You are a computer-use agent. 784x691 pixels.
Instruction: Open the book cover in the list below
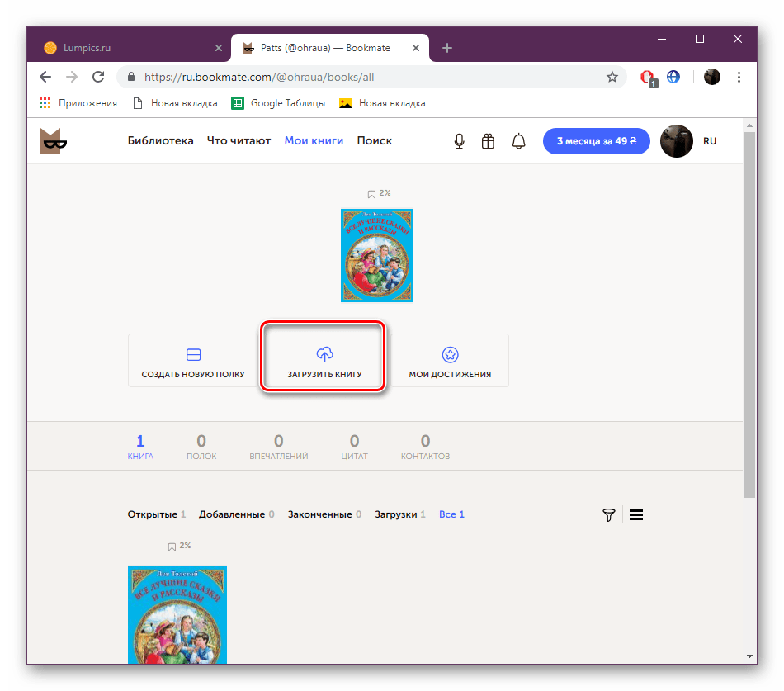click(x=177, y=615)
